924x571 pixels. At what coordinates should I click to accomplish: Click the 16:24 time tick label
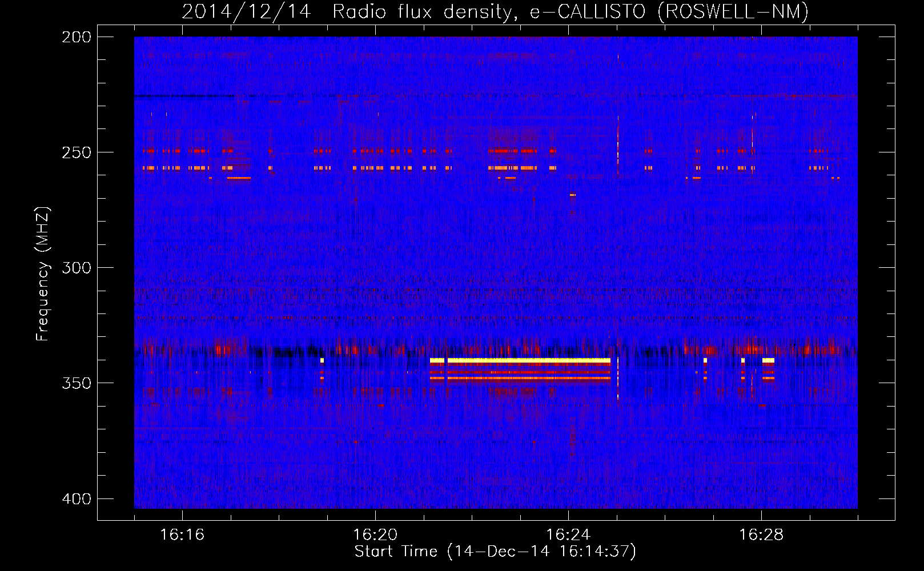click(568, 535)
